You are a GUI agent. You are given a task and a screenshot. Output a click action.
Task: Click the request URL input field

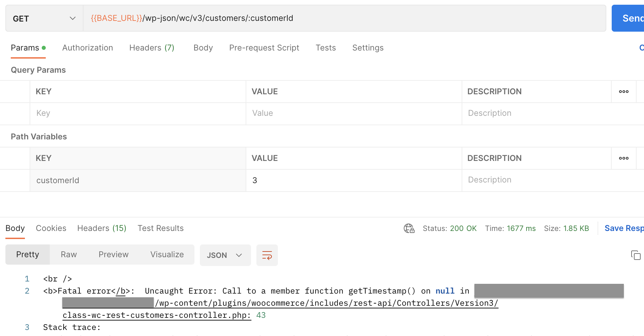point(345,18)
